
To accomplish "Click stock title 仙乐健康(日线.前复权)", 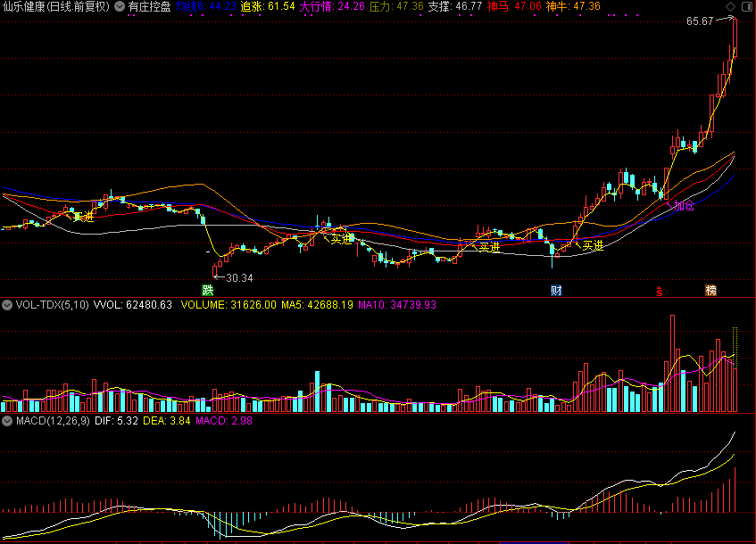I will (56, 7).
